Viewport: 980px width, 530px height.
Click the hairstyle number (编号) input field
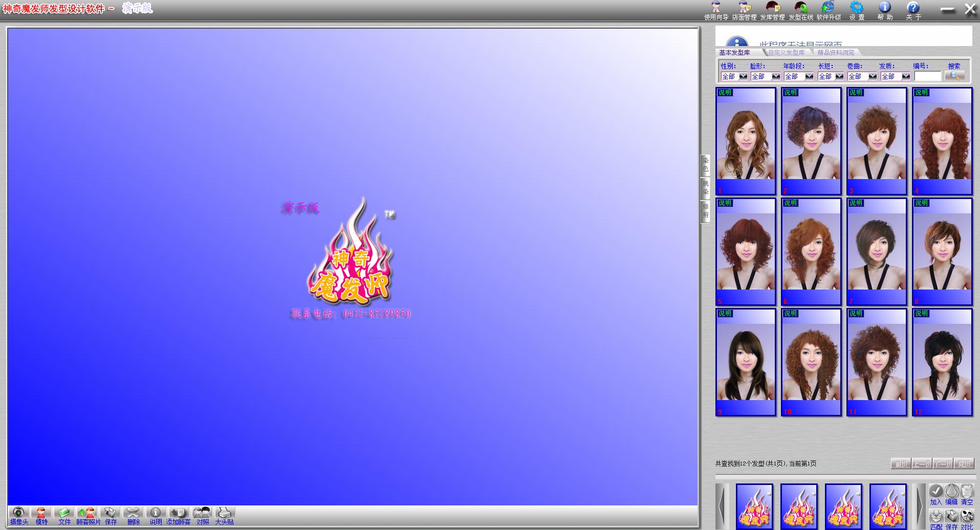click(x=928, y=76)
